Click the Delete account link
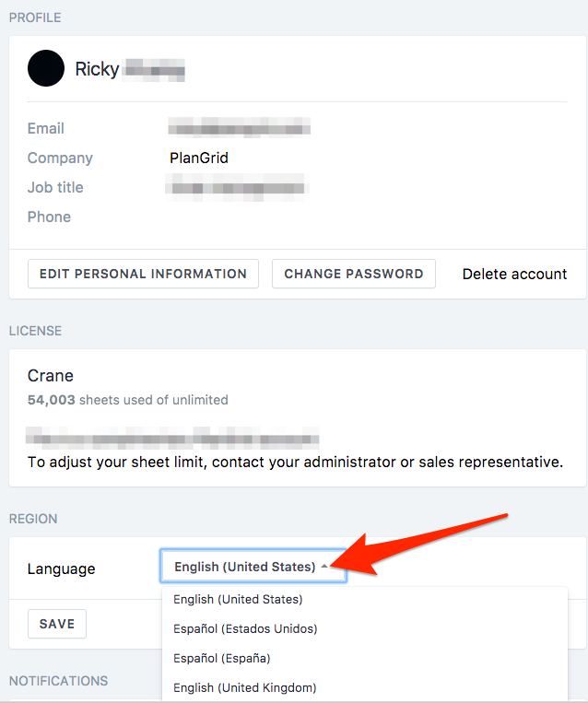The height and width of the screenshot is (703, 588). click(x=514, y=274)
